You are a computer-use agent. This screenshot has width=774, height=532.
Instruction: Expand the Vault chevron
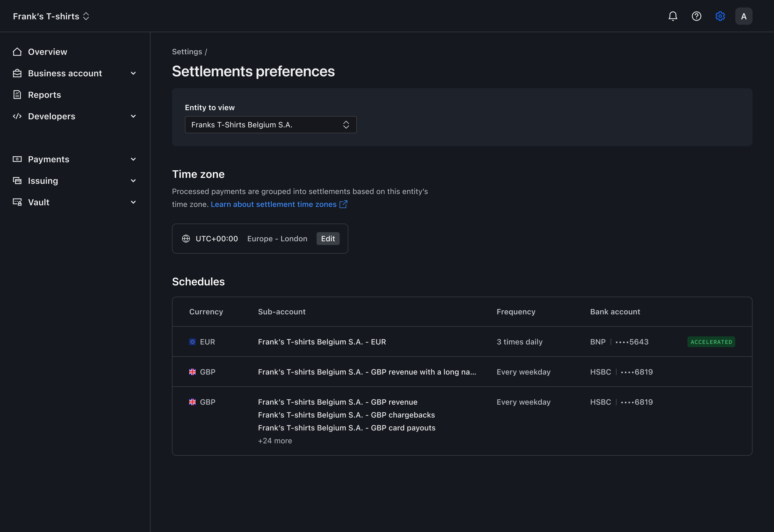click(133, 202)
